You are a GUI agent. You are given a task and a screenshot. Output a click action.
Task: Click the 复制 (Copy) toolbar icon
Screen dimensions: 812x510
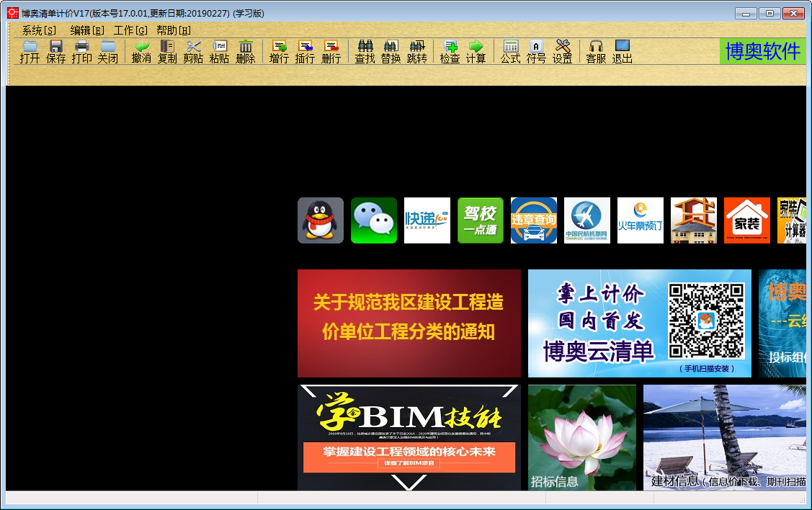(167, 52)
